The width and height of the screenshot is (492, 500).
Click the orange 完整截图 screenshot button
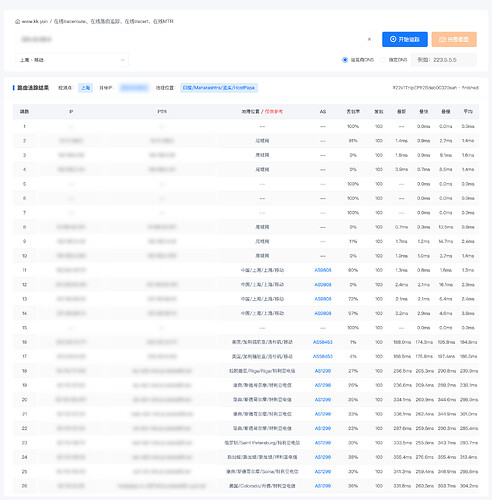454,39
